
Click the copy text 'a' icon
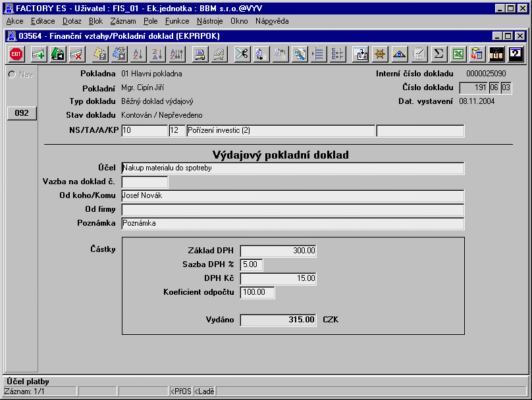pyautogui.click(x=261, y=54)
